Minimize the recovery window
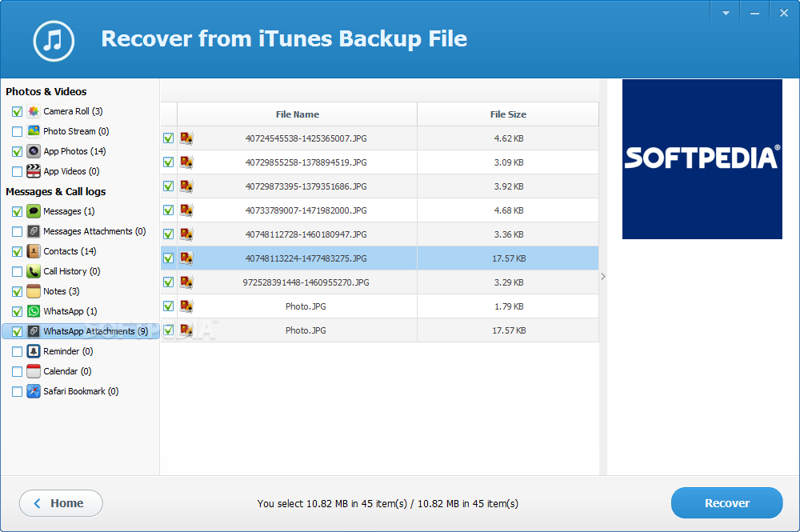The image size is (800, 532). [754, 14]
